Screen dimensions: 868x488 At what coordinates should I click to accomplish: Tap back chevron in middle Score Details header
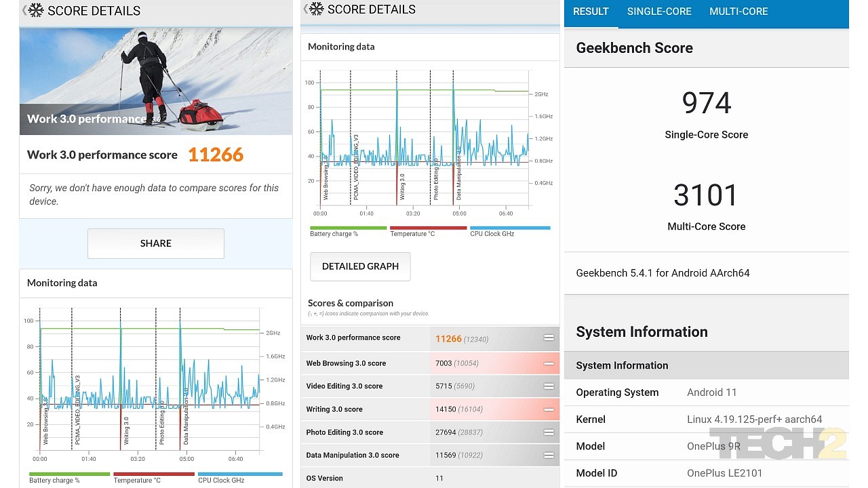(x=306, y=9)
